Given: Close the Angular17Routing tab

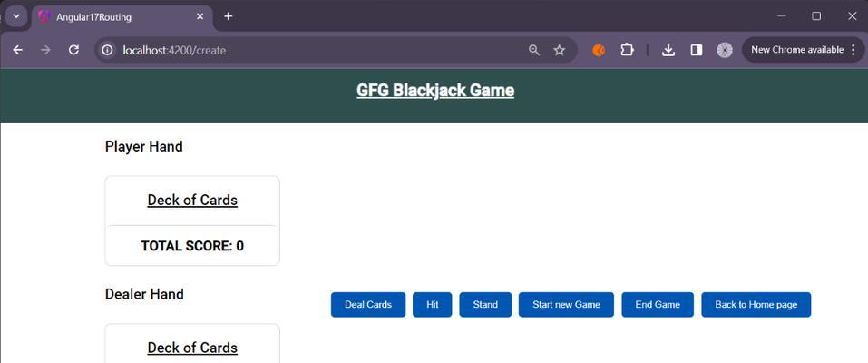Looking at the screenshot, I should pyautogui.click(x=200, y=16).
